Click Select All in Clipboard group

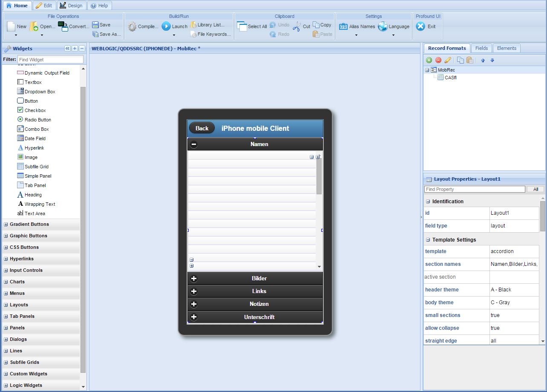click(252, 26)
